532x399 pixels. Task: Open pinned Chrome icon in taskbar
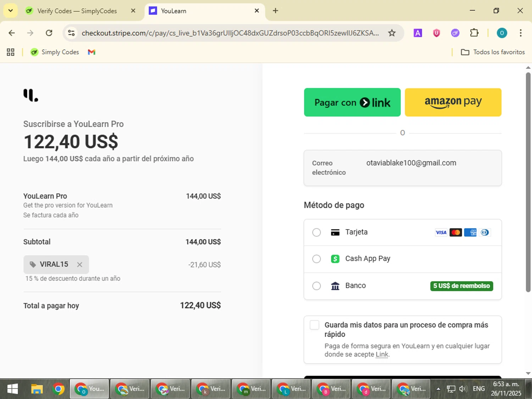(58, 389)
